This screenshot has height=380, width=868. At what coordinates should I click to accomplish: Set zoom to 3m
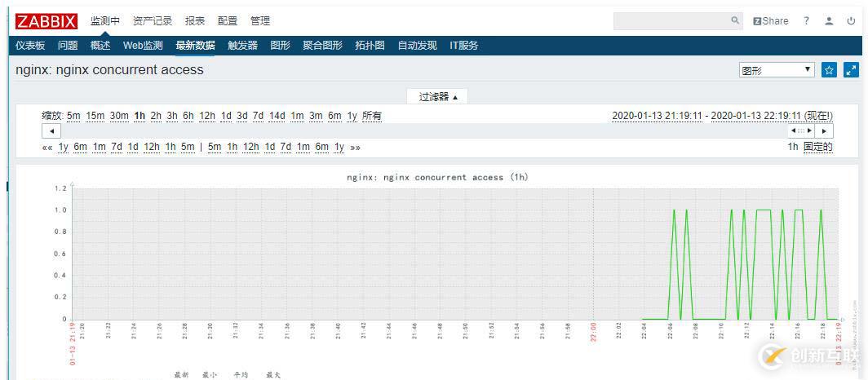pyautogui.click(x=316, y=116)
